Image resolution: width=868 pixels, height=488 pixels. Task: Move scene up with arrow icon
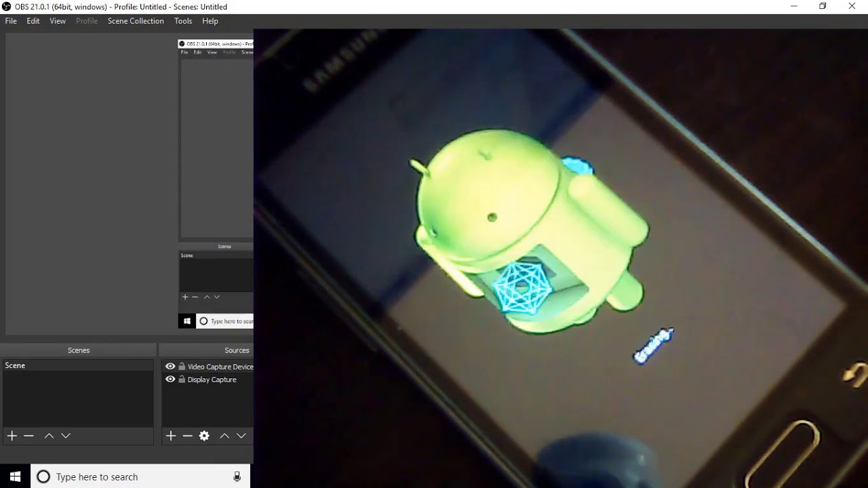(49, 436)
